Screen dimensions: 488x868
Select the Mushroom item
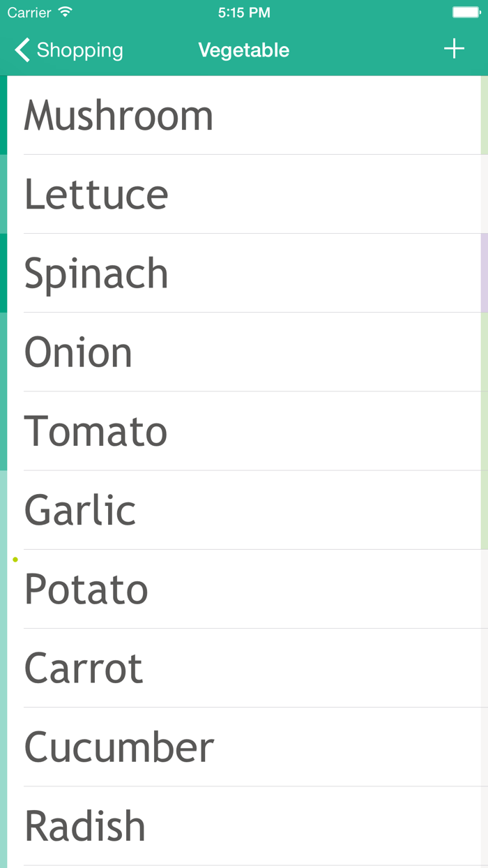pos(119,115)
